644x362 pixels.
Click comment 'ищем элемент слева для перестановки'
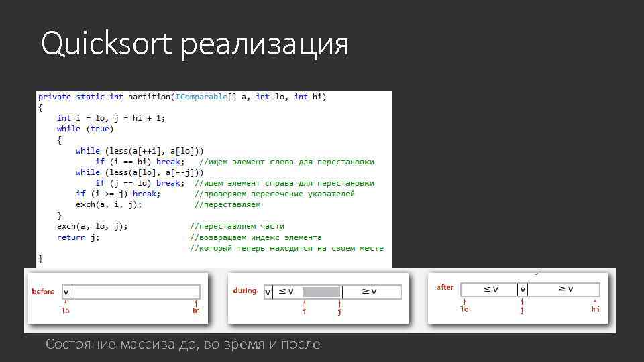[286, 162]
